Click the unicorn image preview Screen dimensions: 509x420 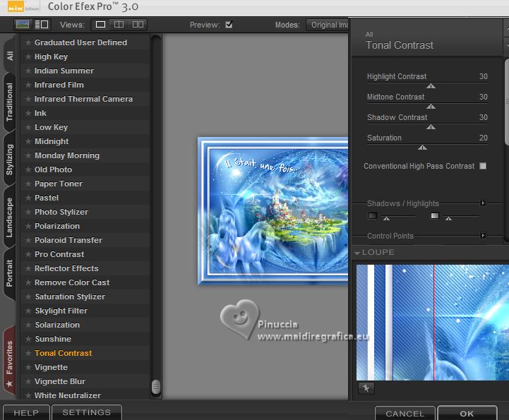273,211
